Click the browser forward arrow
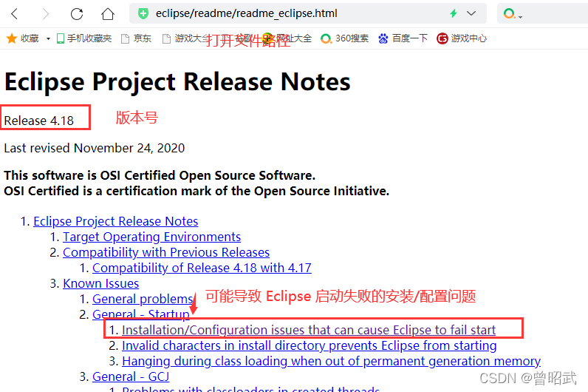This screenshot has height=392, width=588. click(x=45, y=14)
